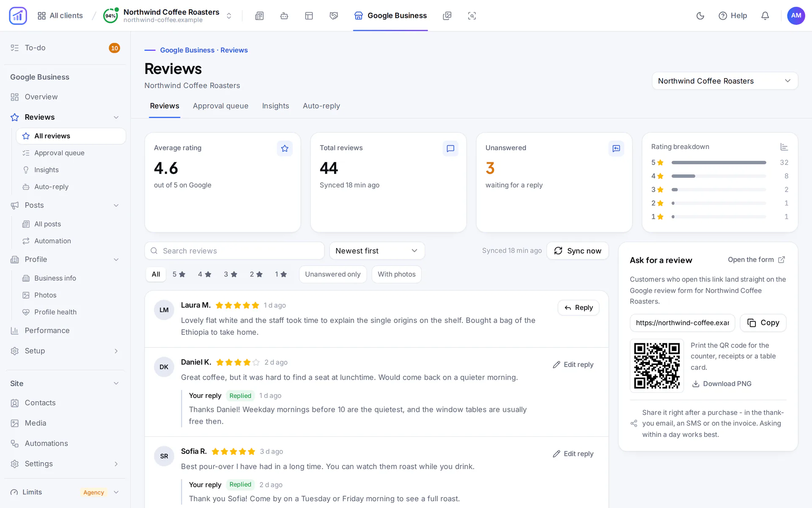The width and height of the screenshot is (812, 508).
Task: Open the scan/search frame icon in the top toolbar
Action: pyautogui.click(x=472, y=16)
